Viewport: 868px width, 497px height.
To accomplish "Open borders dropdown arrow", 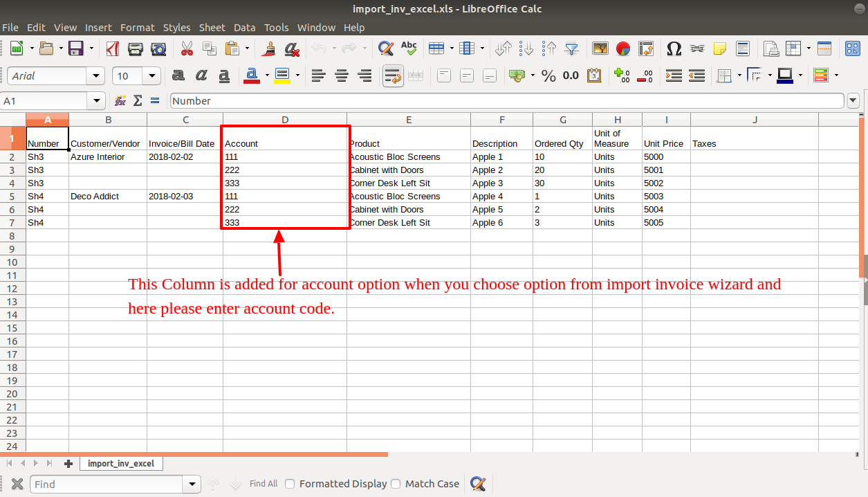I will 739,75.
